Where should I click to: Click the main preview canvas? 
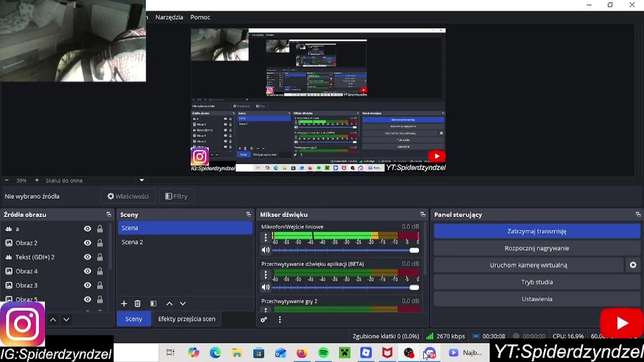tap(318, 100)
